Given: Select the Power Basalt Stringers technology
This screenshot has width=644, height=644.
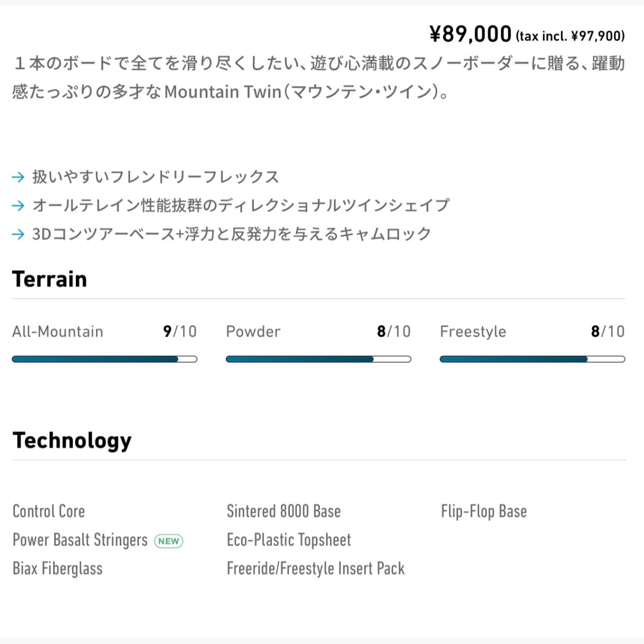Looking at the screenshot, I should coord(80,540).
